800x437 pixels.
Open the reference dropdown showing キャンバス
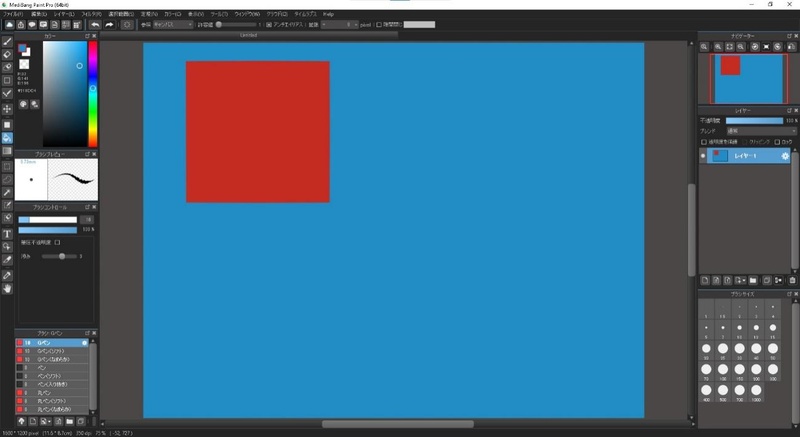[x=173, y=24]
